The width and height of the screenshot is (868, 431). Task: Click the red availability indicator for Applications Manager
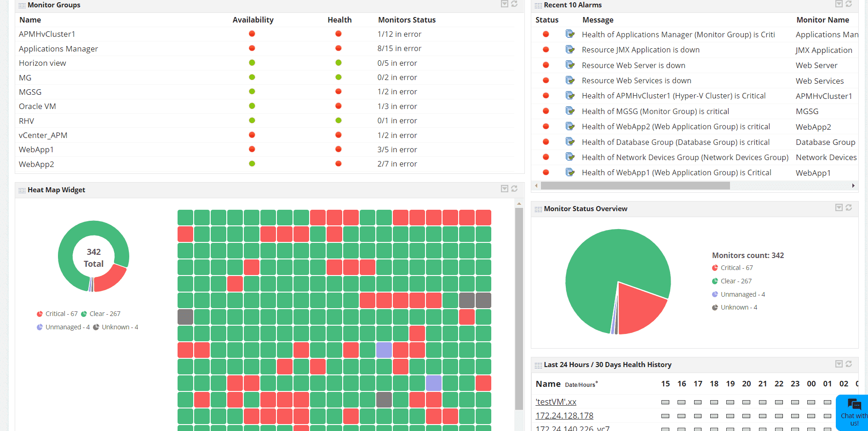tap(252, 48)
